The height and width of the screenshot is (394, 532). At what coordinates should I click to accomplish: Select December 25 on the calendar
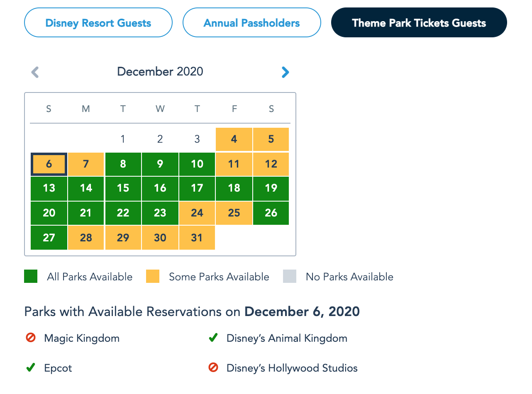pos(234,213)
